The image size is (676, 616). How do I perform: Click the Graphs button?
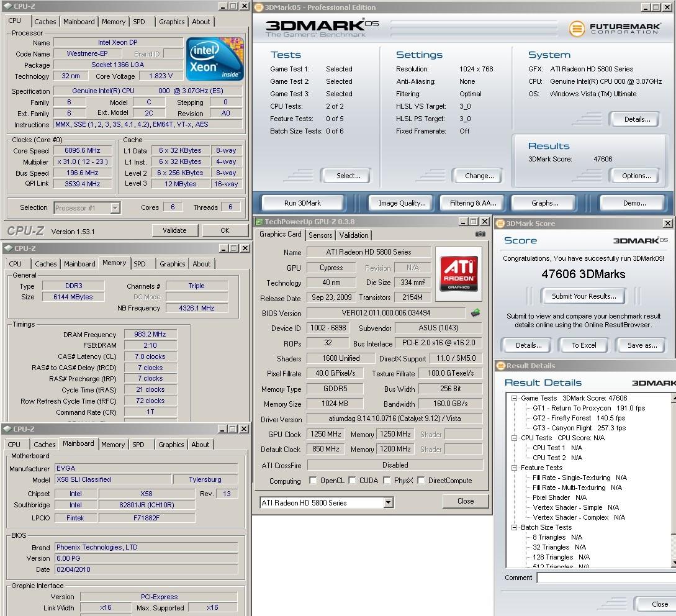coord(544,203)
